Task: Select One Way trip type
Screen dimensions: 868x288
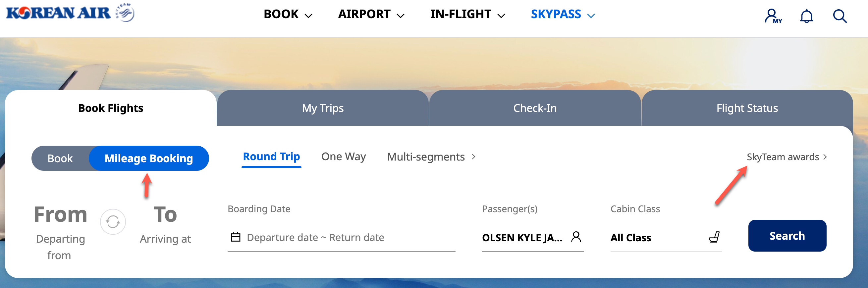Action: pos(344,156)
